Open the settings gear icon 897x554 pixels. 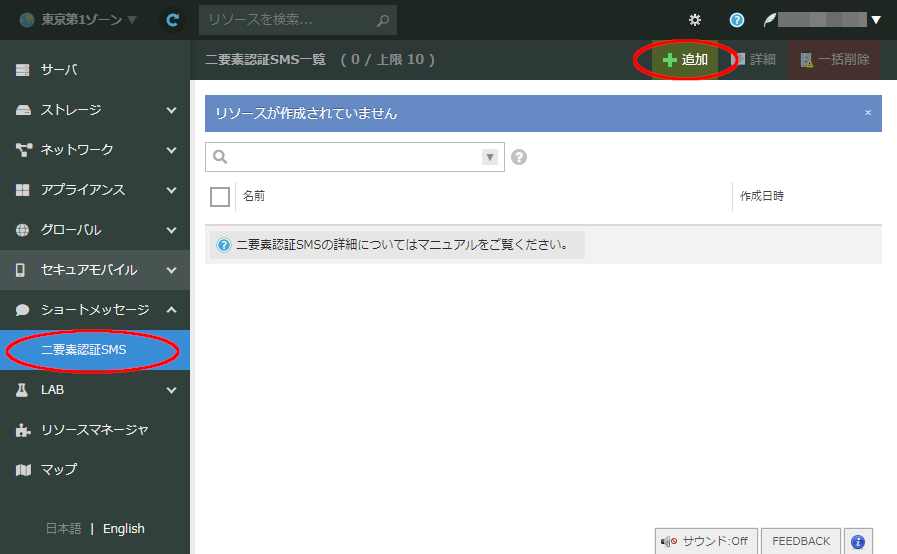coord(695,20)
